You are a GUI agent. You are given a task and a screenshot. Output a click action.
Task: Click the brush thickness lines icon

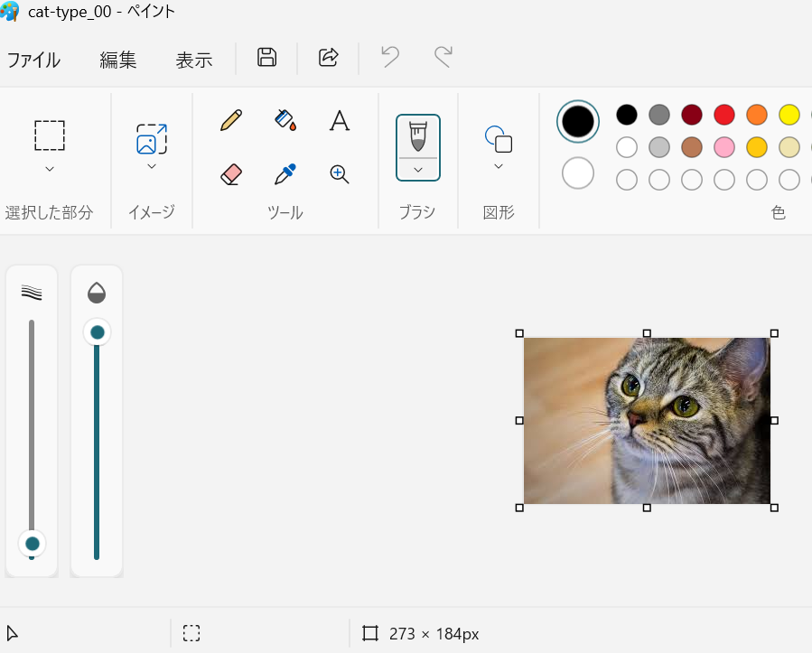pos(32,293)
